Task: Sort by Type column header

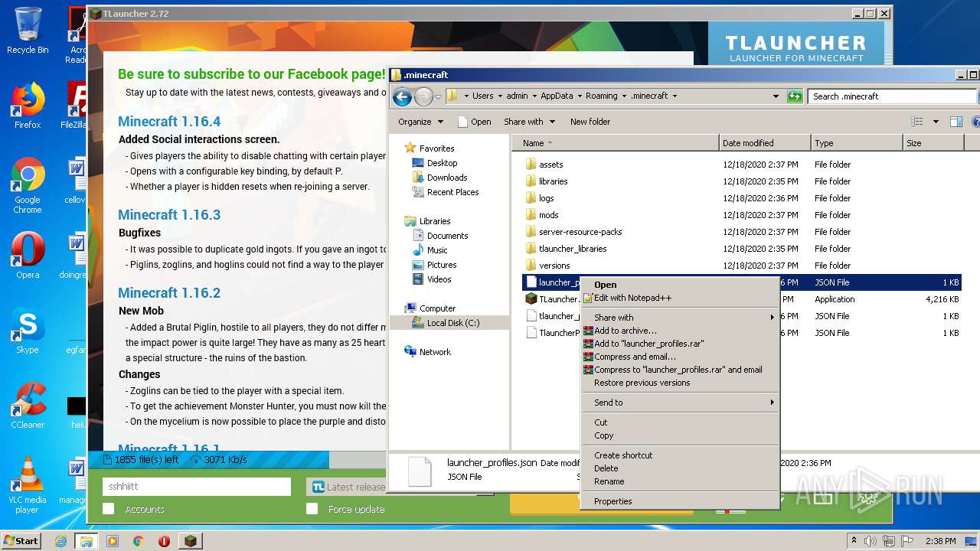Action: [x=857, y=143]
